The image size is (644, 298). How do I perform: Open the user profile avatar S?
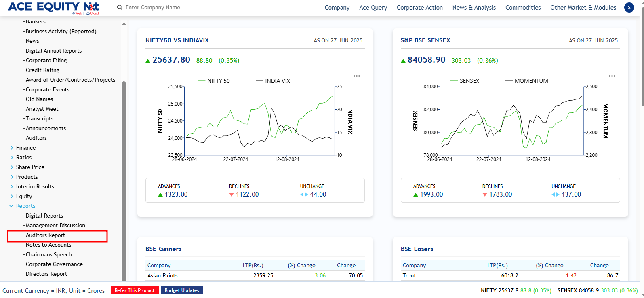pyautogui.click(x=629, y=7)
